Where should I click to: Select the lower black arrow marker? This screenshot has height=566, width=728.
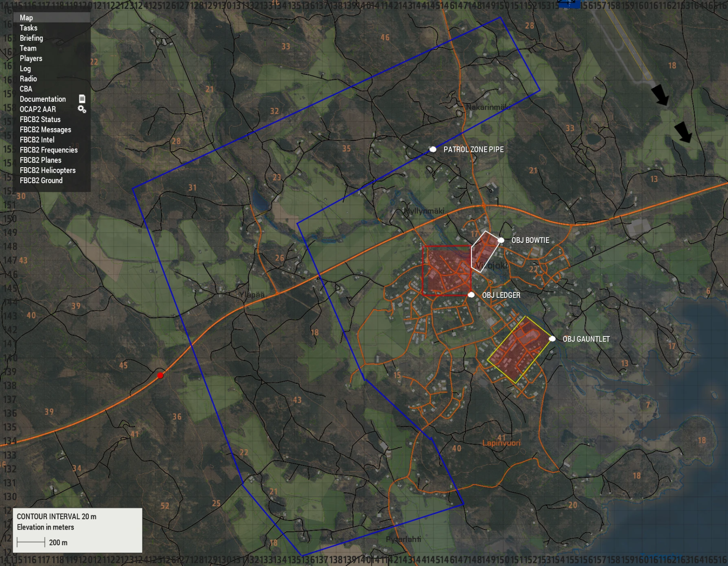(683, 132)
